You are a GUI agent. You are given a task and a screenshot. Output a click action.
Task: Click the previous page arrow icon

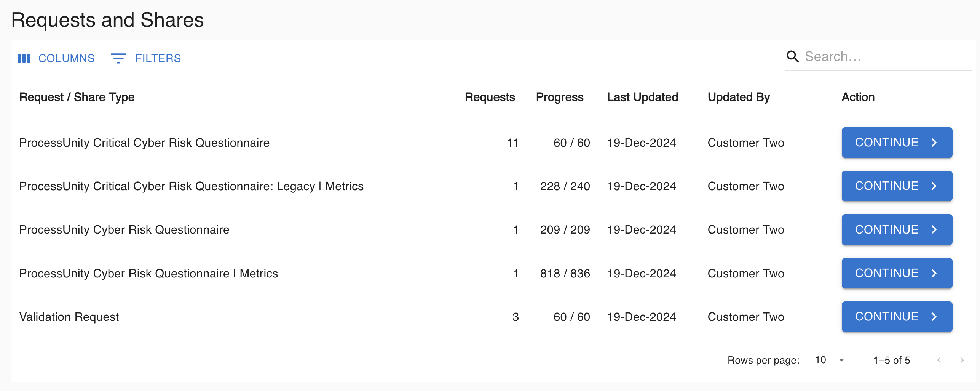pos(939,360)
